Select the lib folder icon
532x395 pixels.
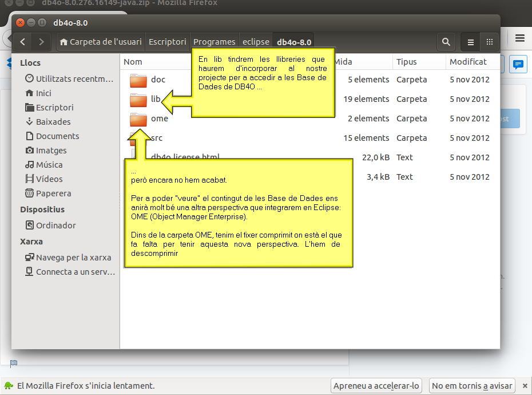pos(138,100)
